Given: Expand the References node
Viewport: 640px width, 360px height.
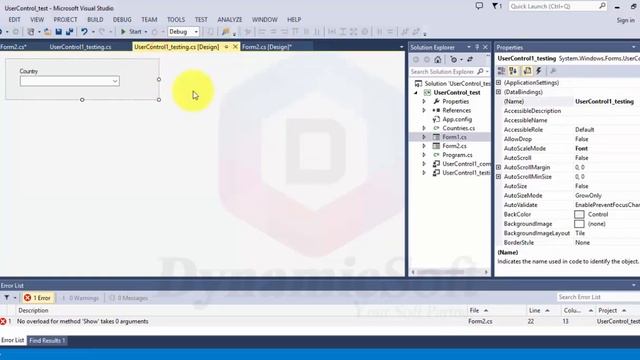Looking at the screenshot, I should tap(424, 111).
